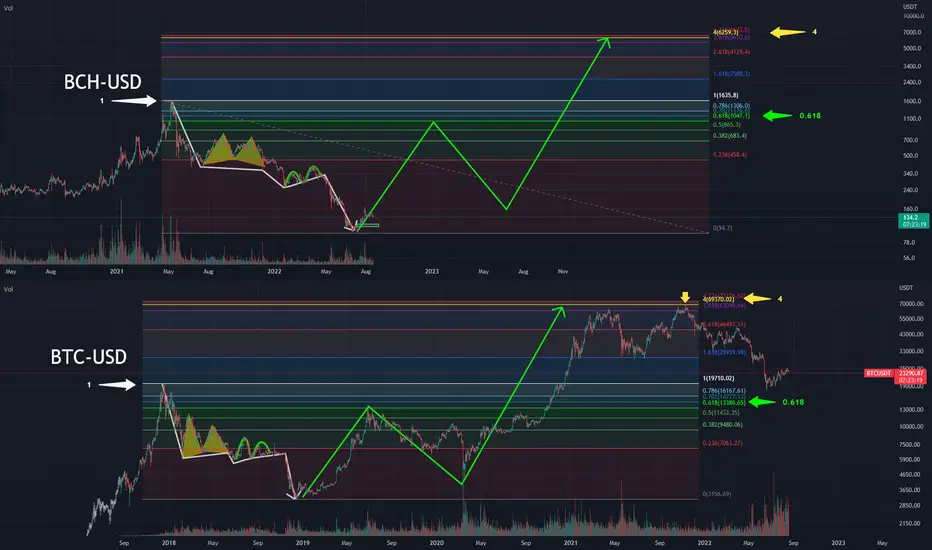
Task: Click 2018 on the BTC chart time axis
Action: click(x=169, y=543)
